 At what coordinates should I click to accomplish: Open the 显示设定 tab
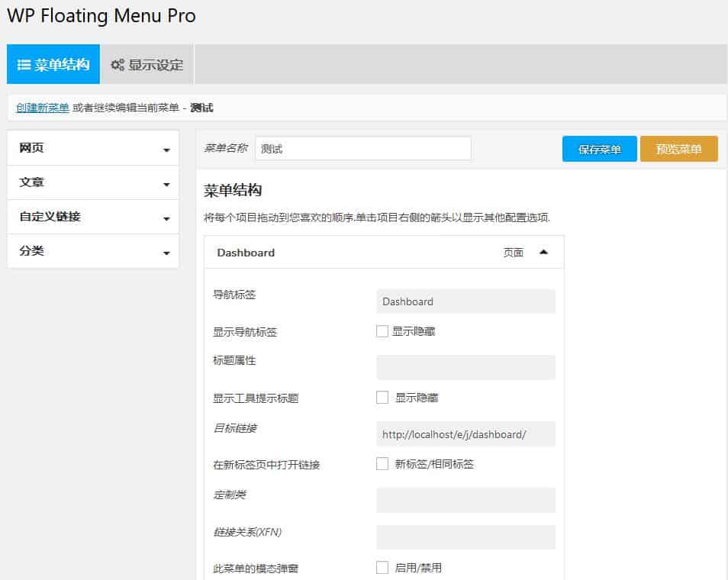[x=147, y=64]
